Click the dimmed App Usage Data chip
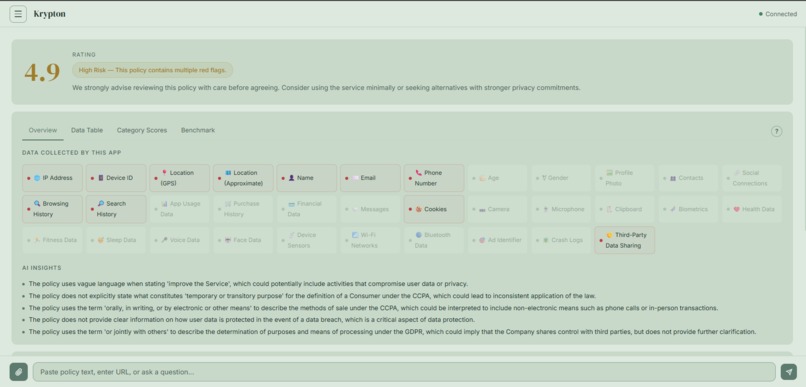 click(179, 209)
